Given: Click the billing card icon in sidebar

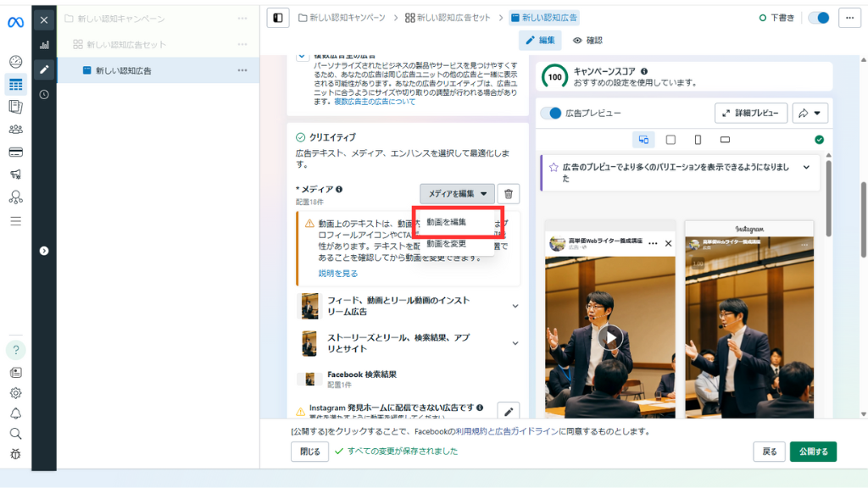Looking at the screenshot, I should tap(15, 152).
